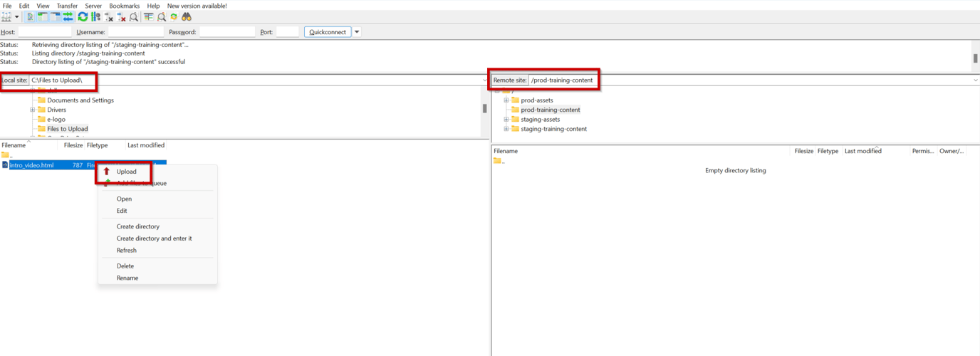Open the Help menu

[x=153, y=6]
